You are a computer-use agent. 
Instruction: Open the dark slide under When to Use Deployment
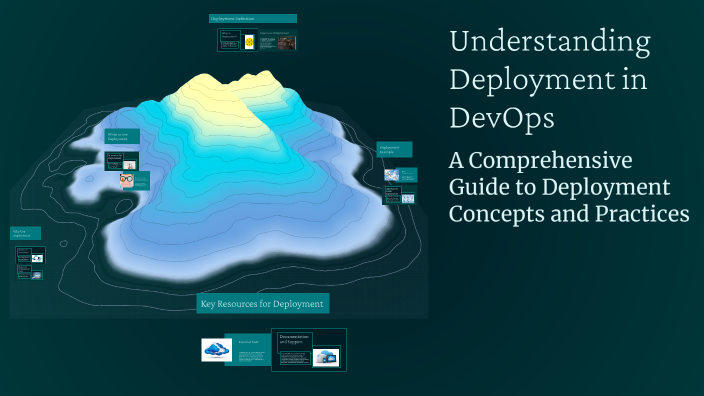pos(122,161)
